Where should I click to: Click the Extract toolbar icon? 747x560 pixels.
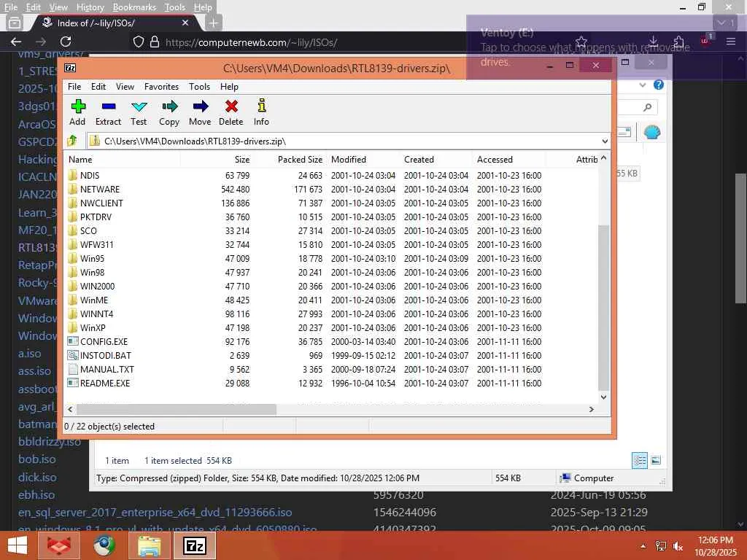(x=109, y=112)
